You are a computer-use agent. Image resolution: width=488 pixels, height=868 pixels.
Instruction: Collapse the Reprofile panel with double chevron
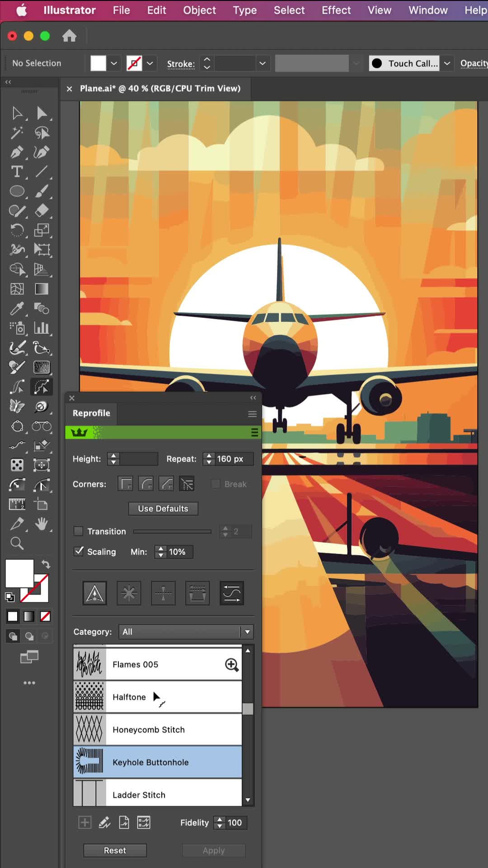(253, 398)
